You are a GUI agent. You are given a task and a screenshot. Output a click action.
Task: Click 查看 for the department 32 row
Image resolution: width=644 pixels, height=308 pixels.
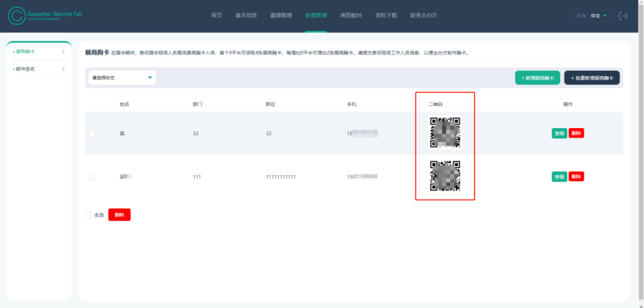[559, 133]
